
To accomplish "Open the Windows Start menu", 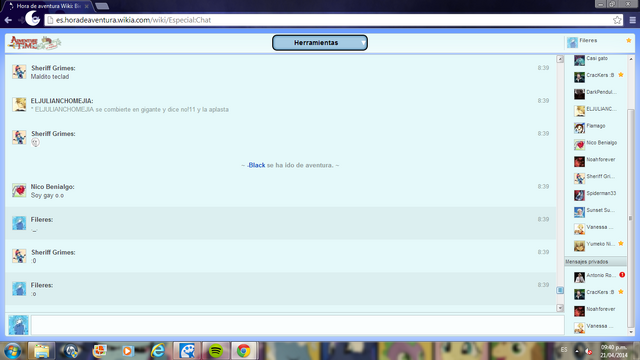I will tap(13, 351).
